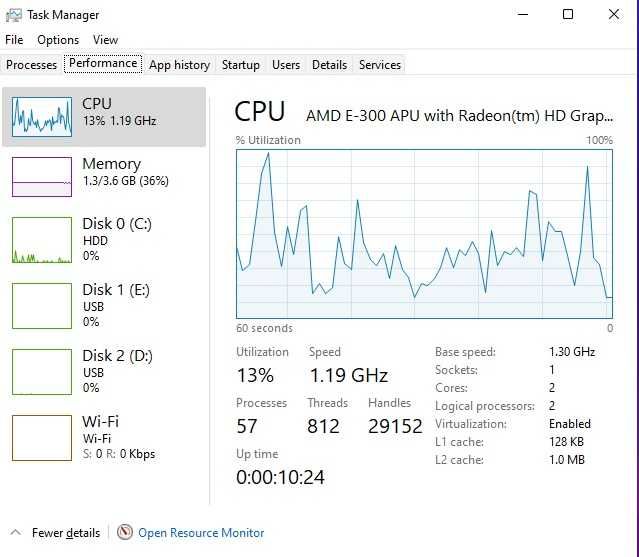
Task: Click the Task Manager title bar icon
Action: [14, 15]
